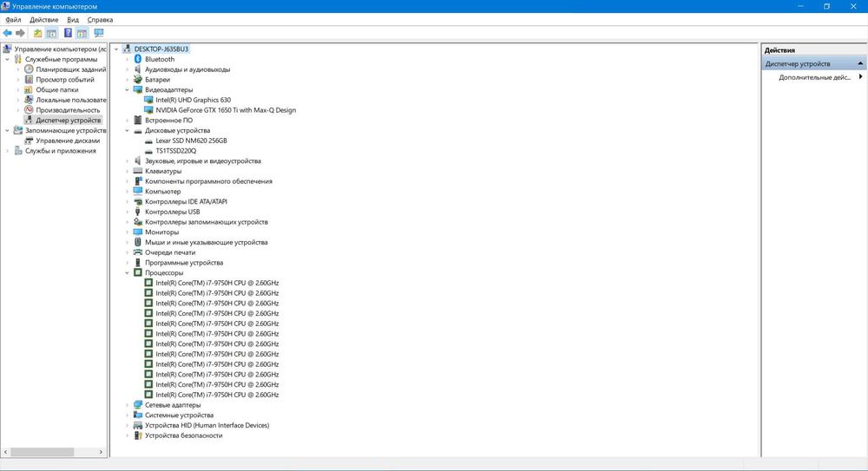Select the Управление компьютером root node
Viewport: 868px width, 471px height.
click(60, 49)
